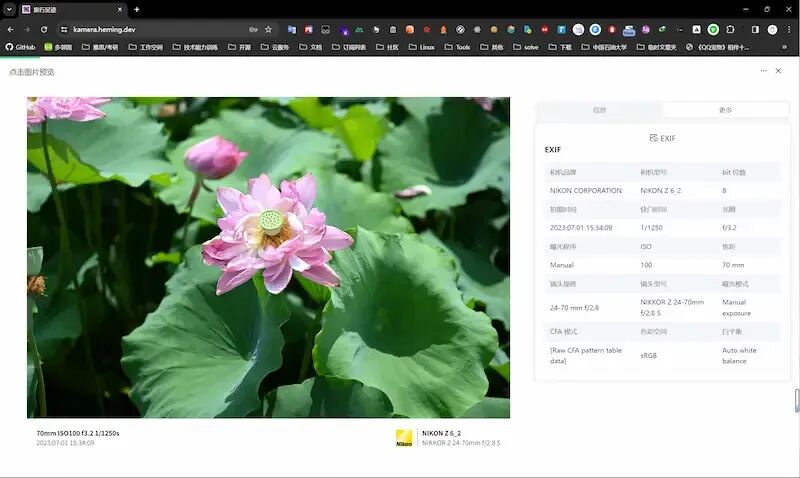Open the solve bookmark folder
The width and height of the screenshot is (800, 478).
coord(526,47)
